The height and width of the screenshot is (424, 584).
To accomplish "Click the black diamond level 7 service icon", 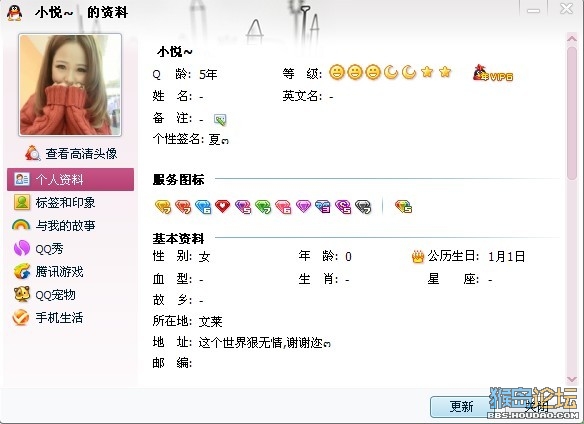I will click(x=363, y=207).
